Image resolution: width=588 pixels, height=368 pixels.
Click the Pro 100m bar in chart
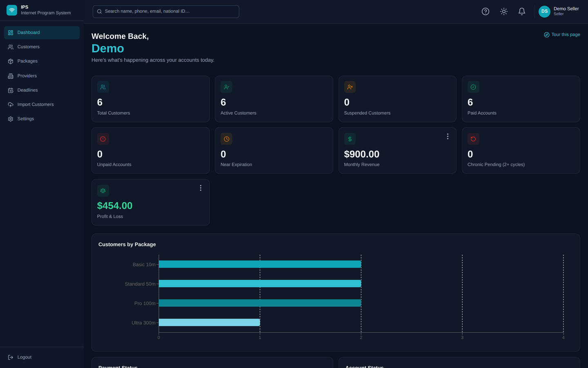[x=260, y=303]
